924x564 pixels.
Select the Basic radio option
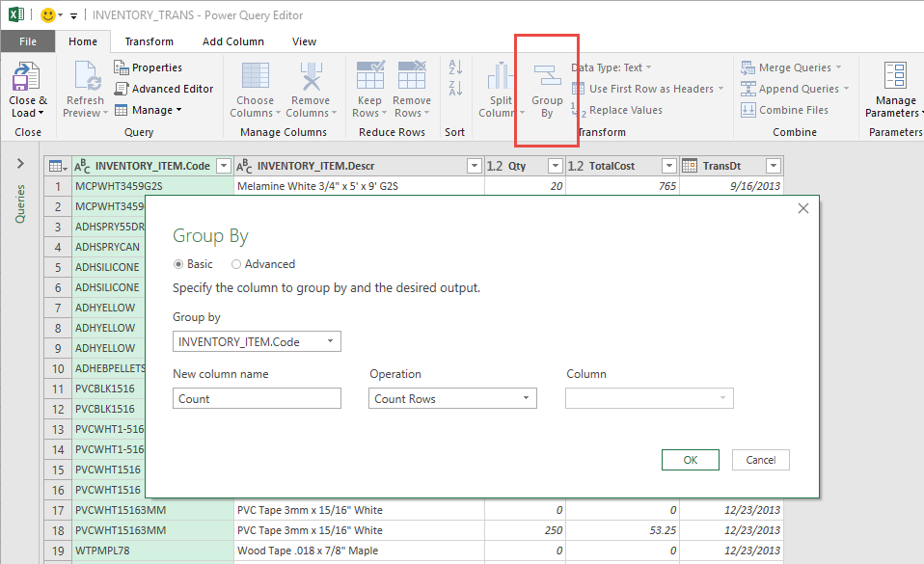[x=178, y=264]
